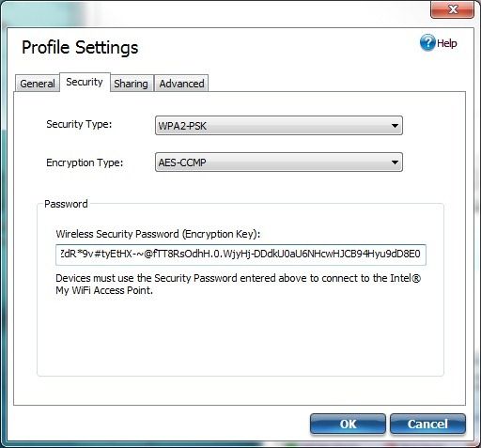Click the Security Type label
Viewport: 481px width, 448px height.
tap(79, 125)
